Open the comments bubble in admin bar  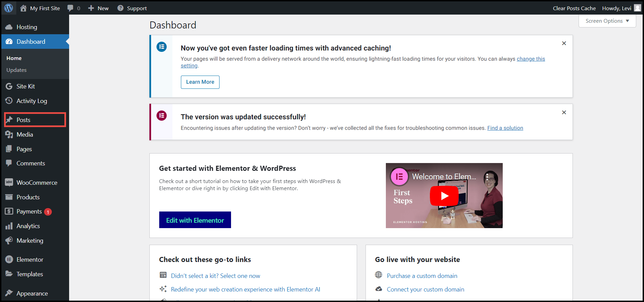click(70, 8)
